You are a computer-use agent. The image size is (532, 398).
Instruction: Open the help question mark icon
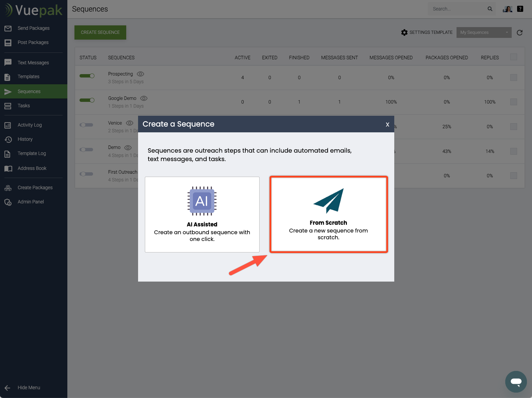(520, 9)
